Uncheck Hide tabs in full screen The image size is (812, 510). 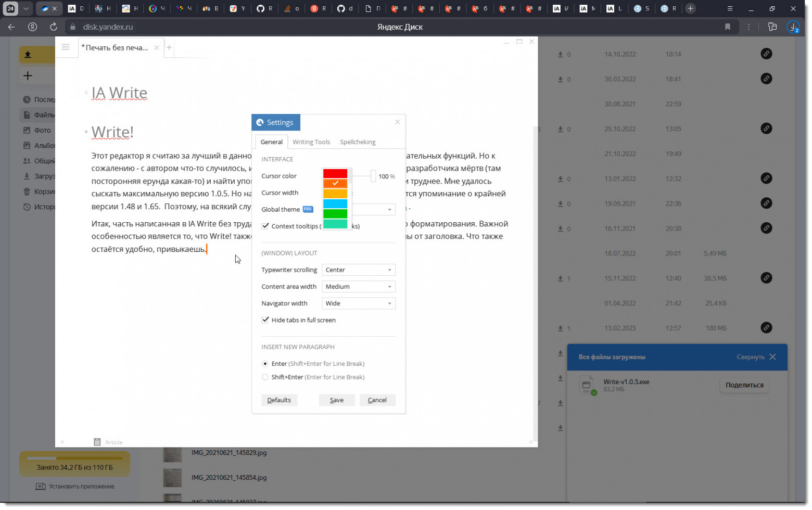(265, 320)
